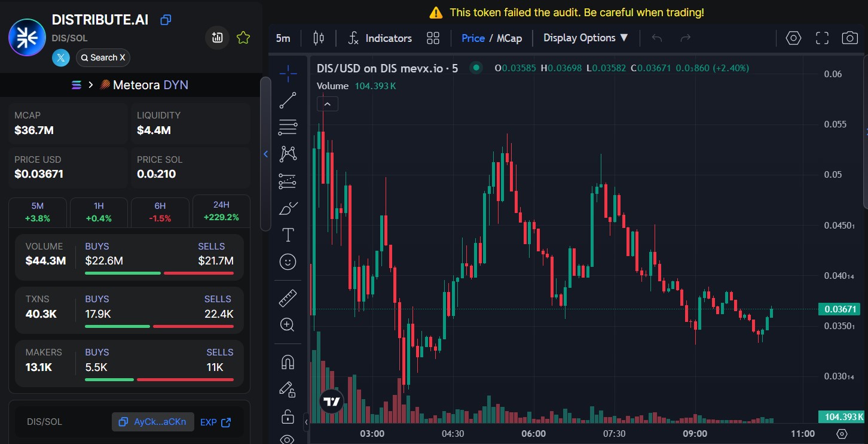
Task: Open the chart stats icon beside the star
Action: point(218,38)
